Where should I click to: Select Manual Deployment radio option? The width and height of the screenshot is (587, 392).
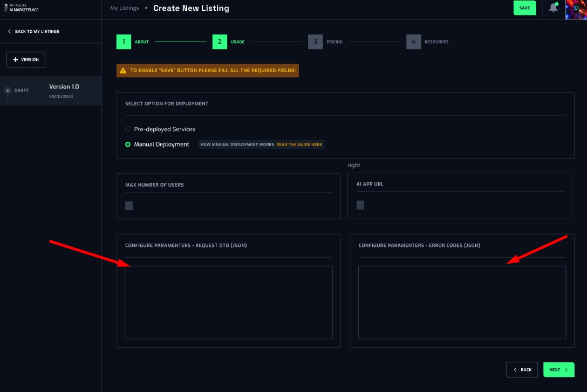coord(128,145)
